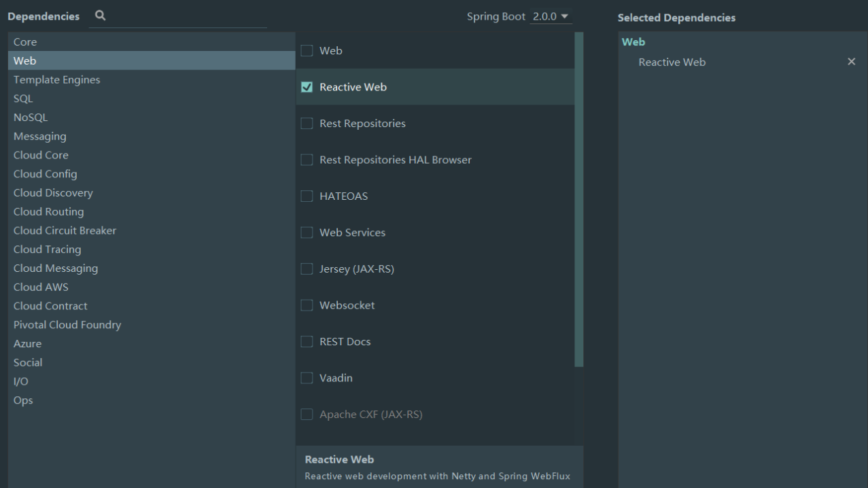Enable the Web dependency checkbox
The height and width of the screenshot is (488, 868).
[307, 50]
